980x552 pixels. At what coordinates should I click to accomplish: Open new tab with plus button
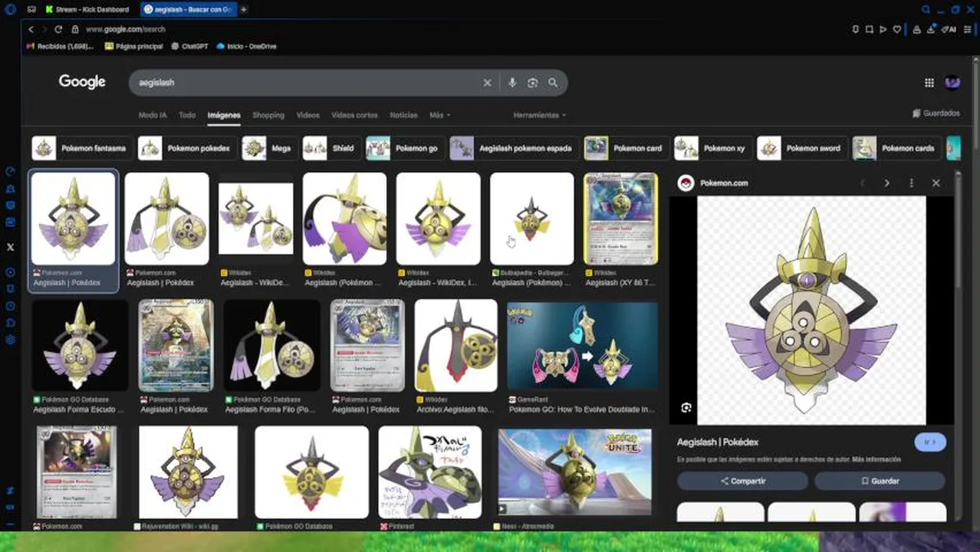[x=243, y=9]
